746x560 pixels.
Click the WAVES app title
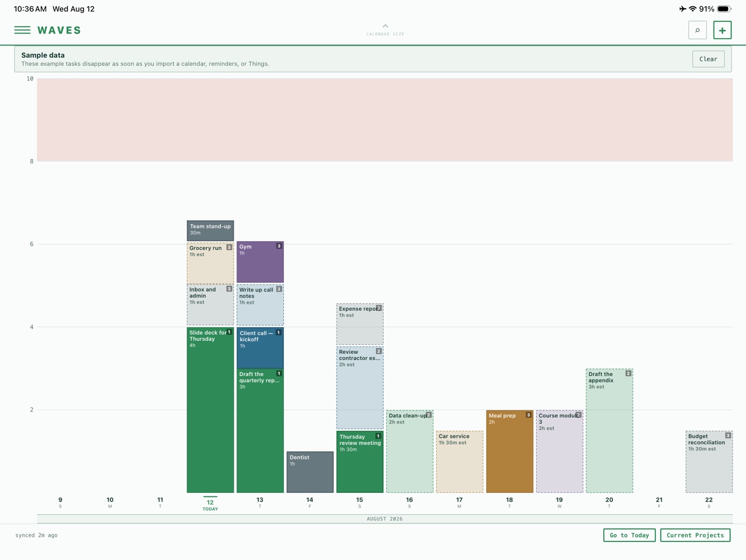(60, 30)
